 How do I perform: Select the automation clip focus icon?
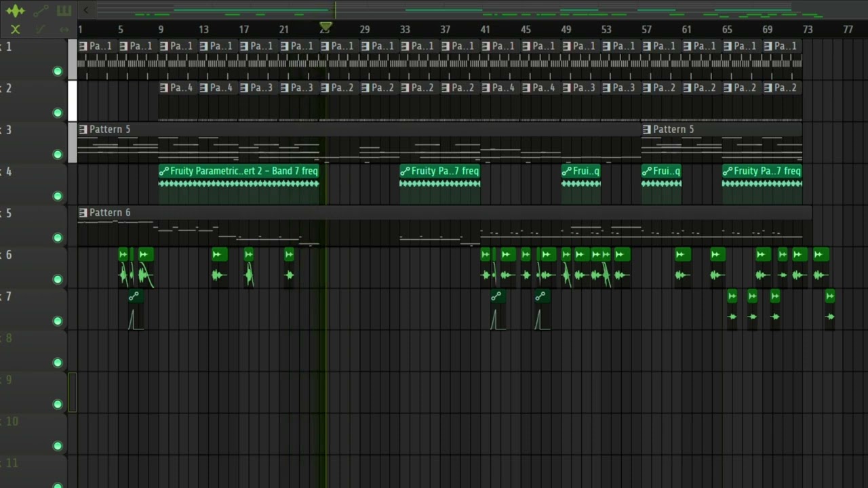coord(41,11)
